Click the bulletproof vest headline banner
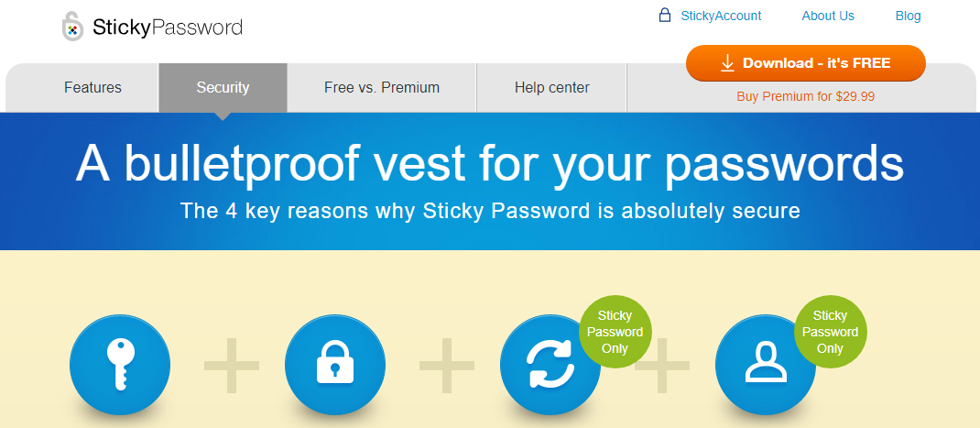 click(x=490, y=181)
